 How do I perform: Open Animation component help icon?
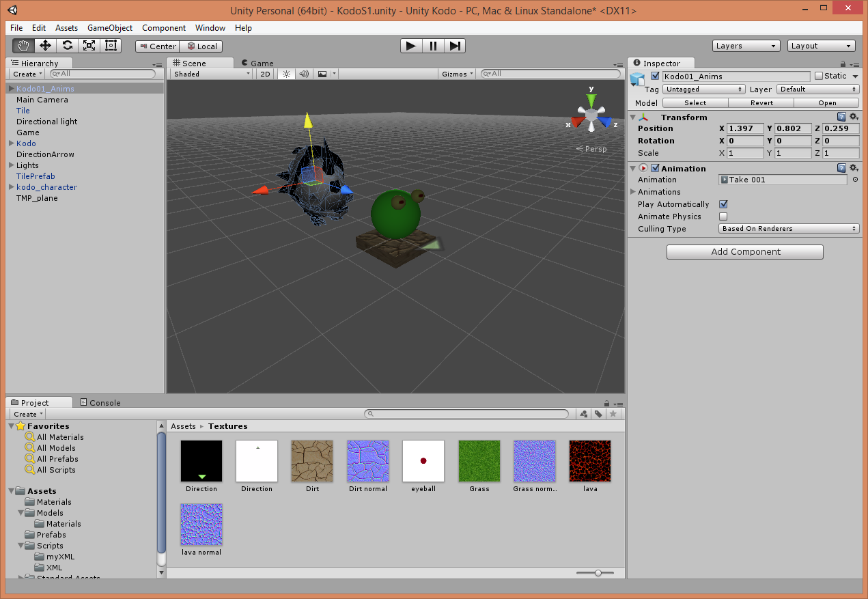[842, 168]
